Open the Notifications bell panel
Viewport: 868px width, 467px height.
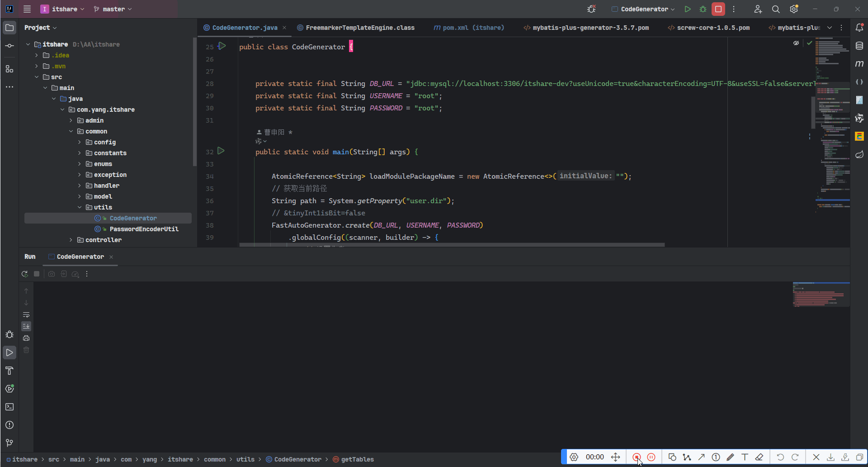[859, 28]
